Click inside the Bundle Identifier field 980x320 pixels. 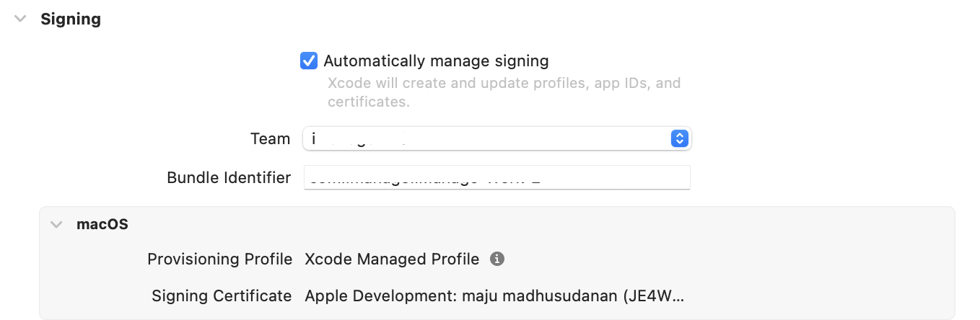pos(496,177)
